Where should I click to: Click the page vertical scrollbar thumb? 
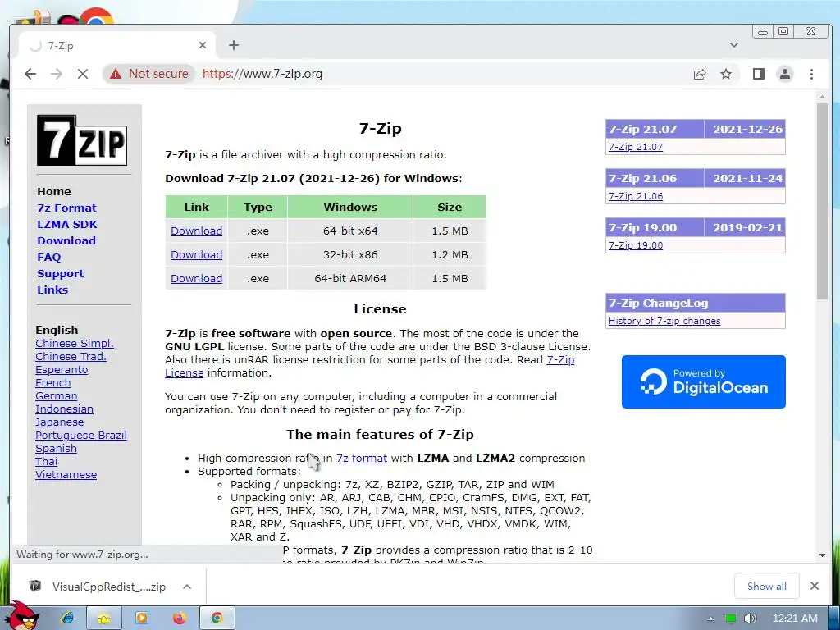(x=822, y=201)
